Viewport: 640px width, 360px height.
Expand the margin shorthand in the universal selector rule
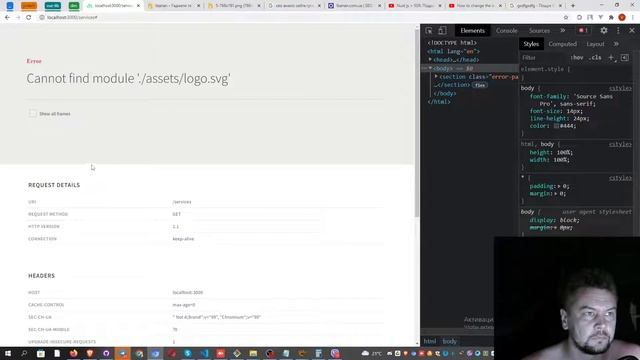pyautogui.click(x=556, y=193)
